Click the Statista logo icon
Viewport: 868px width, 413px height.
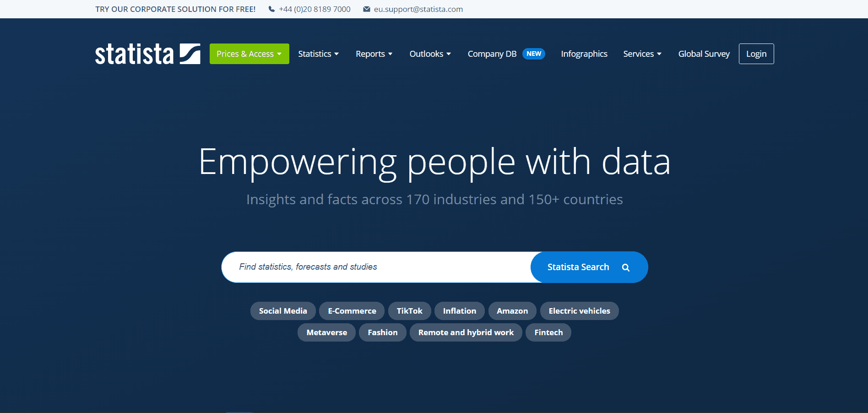[x=190, y=54]
